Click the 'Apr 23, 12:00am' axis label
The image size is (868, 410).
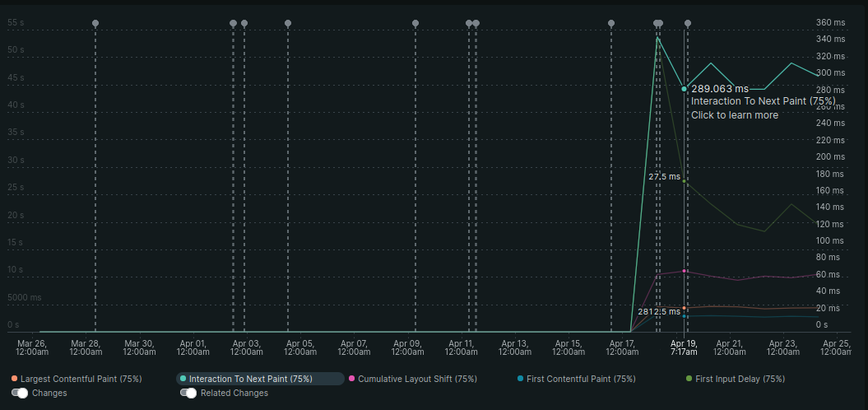click(x=783, y=347)
